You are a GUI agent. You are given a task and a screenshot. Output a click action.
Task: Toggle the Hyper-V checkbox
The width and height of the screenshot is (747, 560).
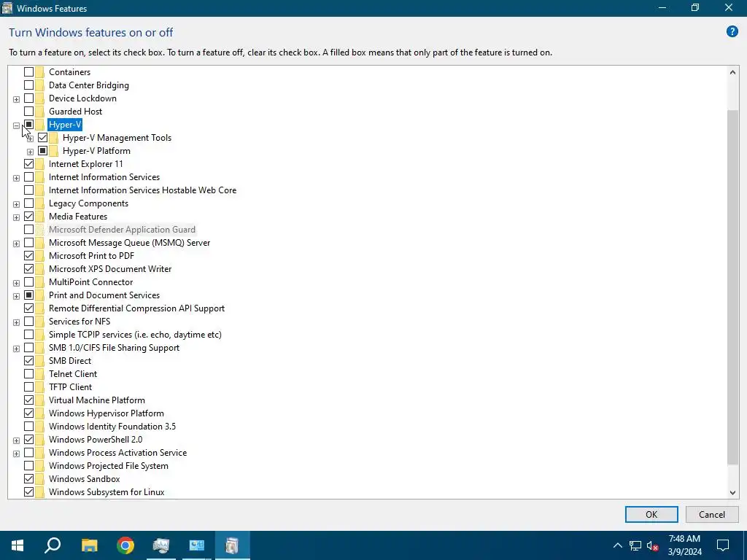coord(28,125)
